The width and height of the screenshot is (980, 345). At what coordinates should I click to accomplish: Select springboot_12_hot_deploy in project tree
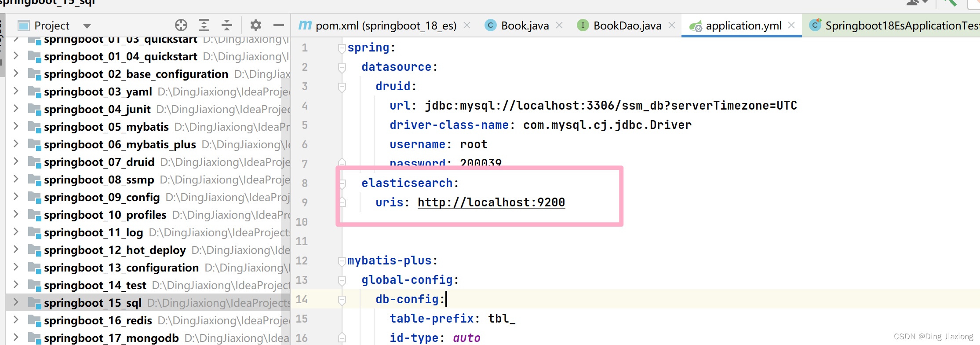(115, 250)
